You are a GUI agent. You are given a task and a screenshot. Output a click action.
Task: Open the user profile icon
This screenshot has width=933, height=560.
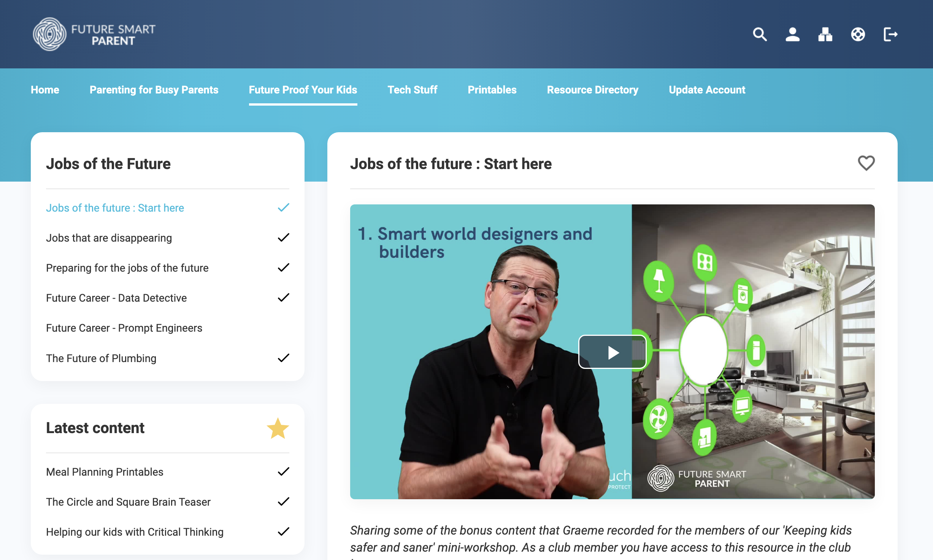[x=792, y=34]
